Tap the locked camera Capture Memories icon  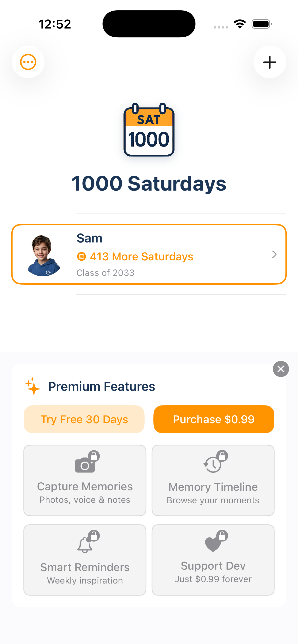pyautogui.click(x=87, y=462)
